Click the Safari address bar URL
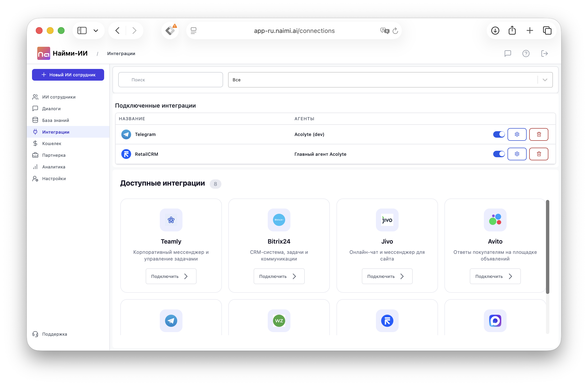The width and height of the screenshot is (588, 386). 294,31
